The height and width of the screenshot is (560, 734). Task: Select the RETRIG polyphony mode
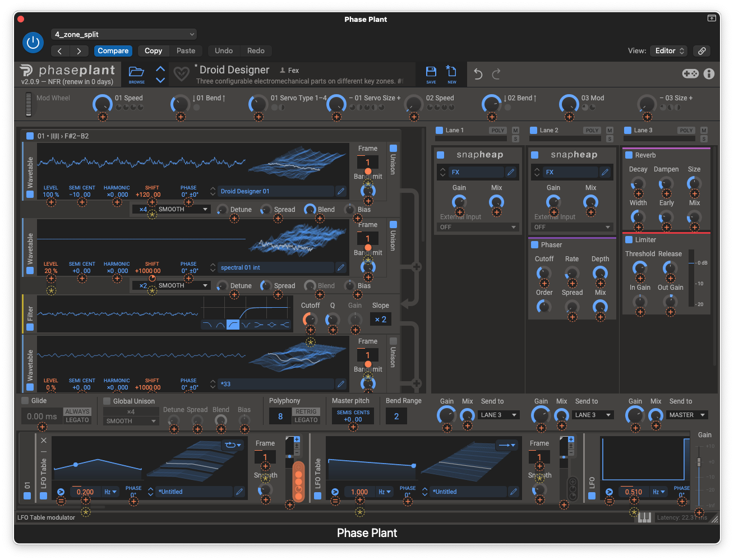(x=306, y=411)
